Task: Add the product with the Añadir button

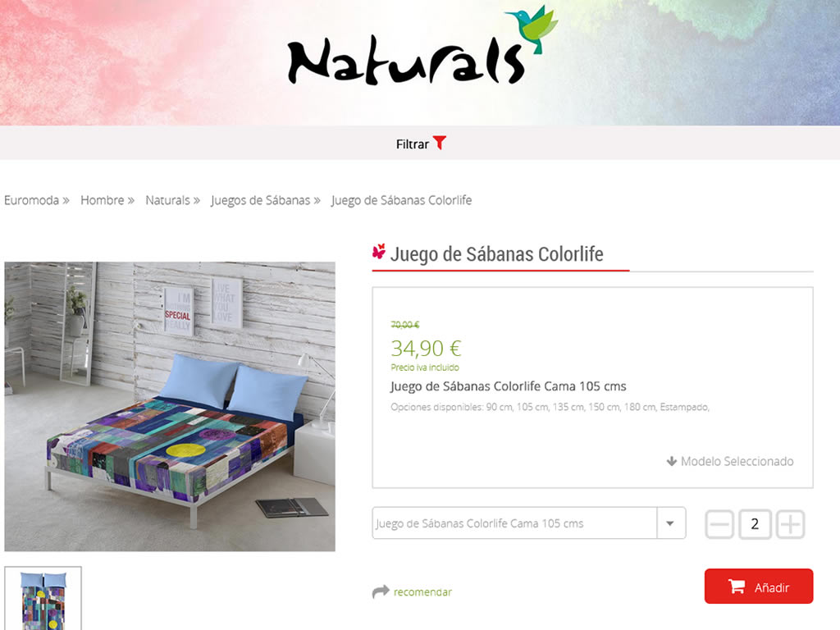Action: click(x=759, y=586)
